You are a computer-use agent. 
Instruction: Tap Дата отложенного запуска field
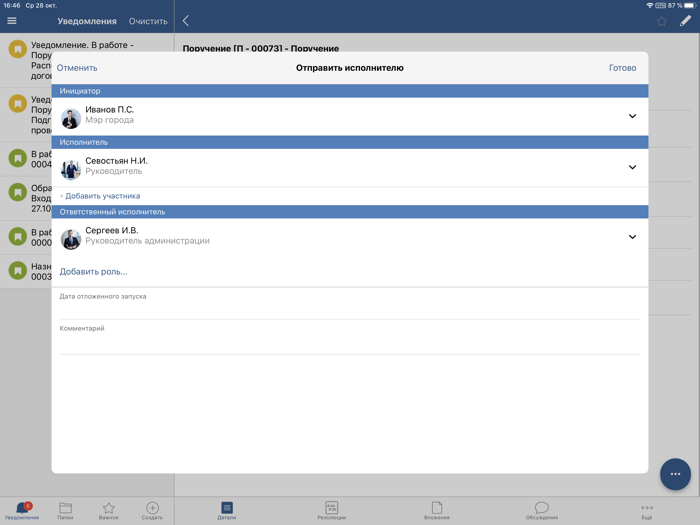click(x=350, y=304)
